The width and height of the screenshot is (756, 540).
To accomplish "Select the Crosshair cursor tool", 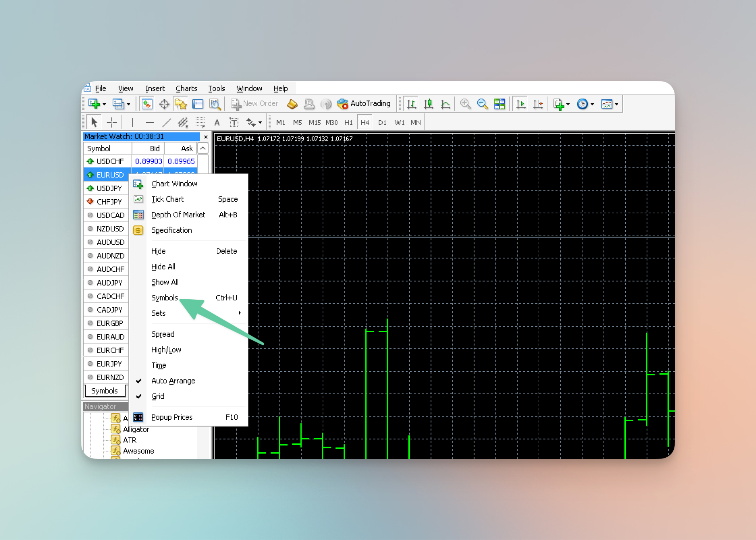I will point(111,123).
